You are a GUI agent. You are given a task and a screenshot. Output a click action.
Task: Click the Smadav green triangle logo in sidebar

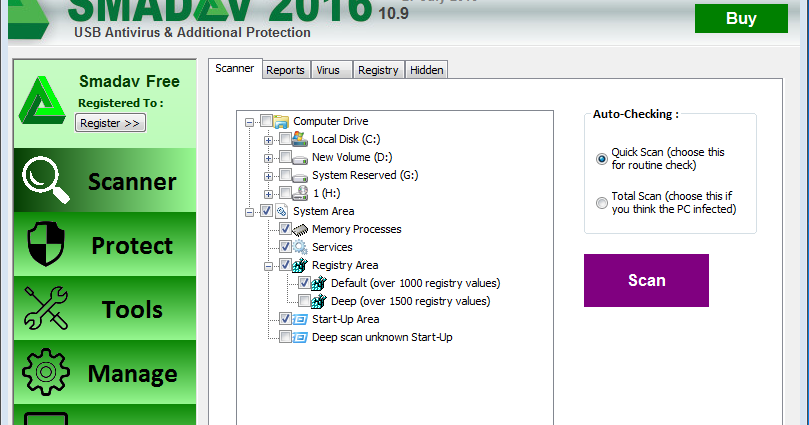[42, 101]
